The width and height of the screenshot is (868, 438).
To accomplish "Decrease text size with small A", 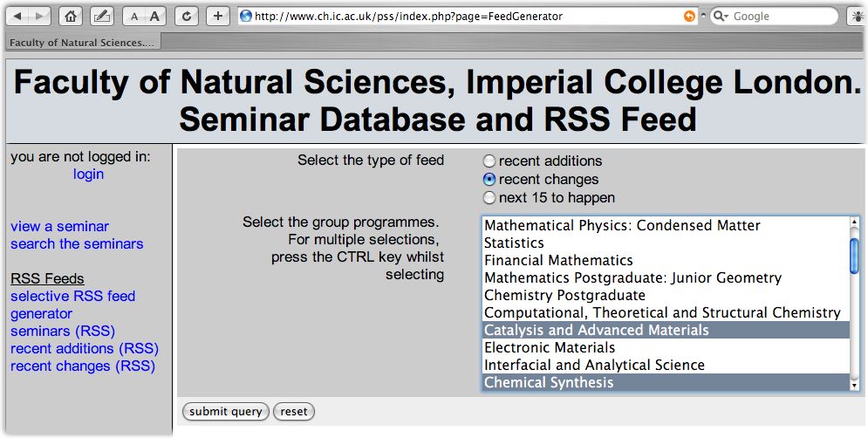I will pyautogui.click(x=133, y=17).
